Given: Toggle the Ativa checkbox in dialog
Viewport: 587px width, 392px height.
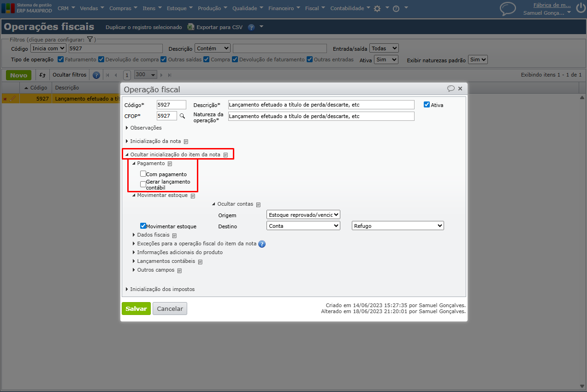Looking at the screenshot, I should pyautogui.click(x=427, y=105).
